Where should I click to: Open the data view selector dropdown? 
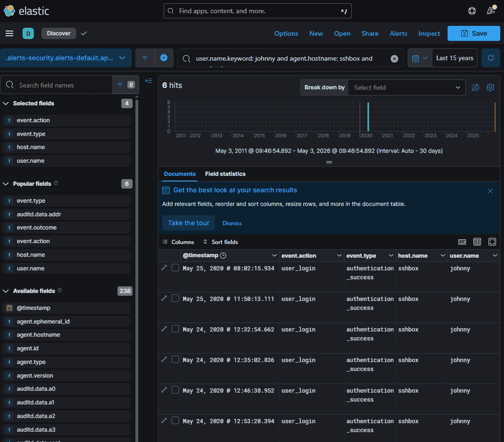click(65, 58)
